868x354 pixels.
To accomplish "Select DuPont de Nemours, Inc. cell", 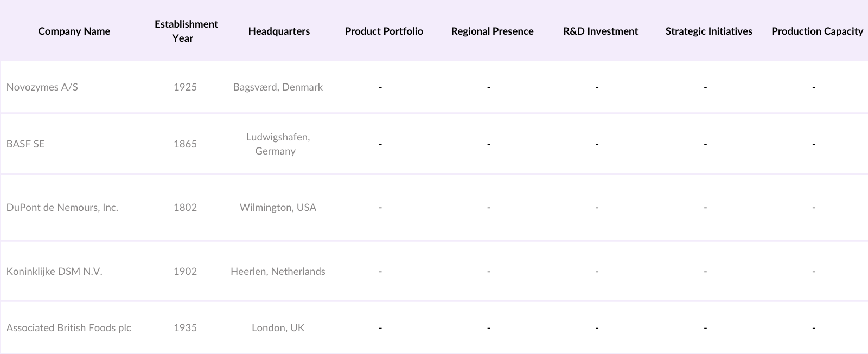I will pyautogui.click(x=62, y=208).
